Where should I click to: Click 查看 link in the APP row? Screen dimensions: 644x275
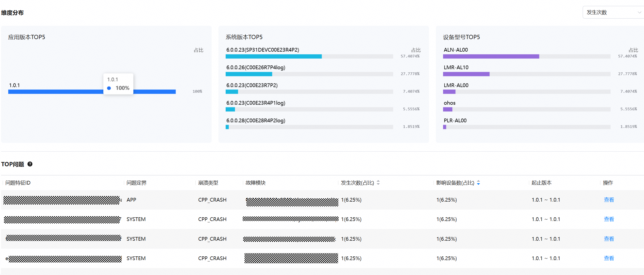tap(609, 200)
